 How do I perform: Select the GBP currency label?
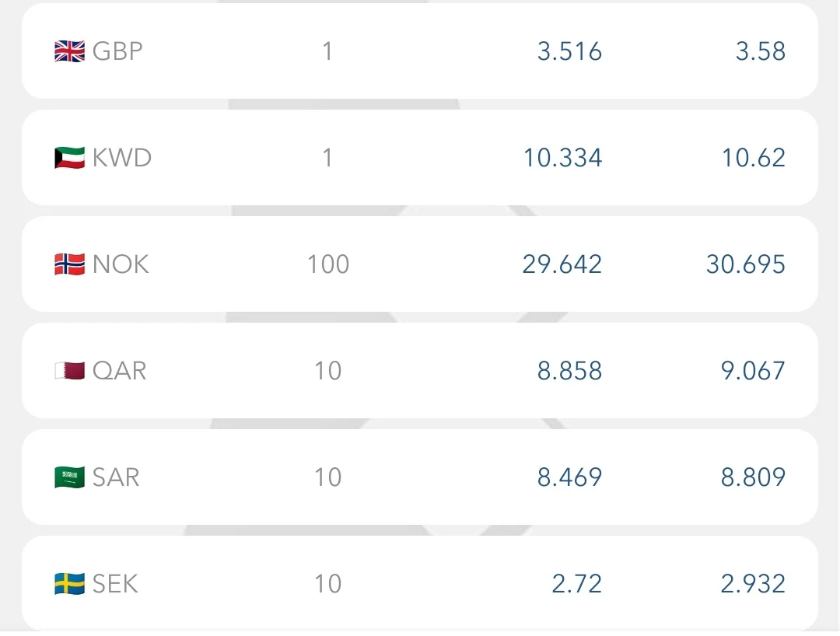pos(117,52)
